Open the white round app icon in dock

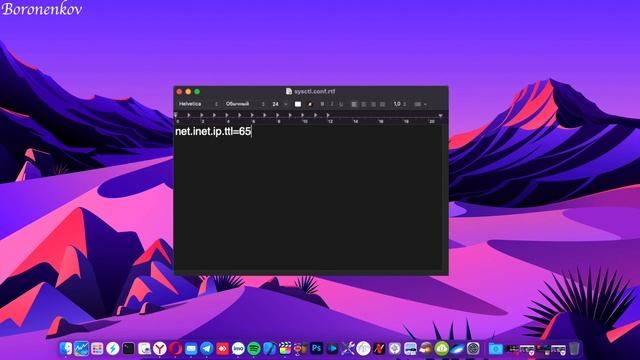pyautogui.click(x=363, y=349)
